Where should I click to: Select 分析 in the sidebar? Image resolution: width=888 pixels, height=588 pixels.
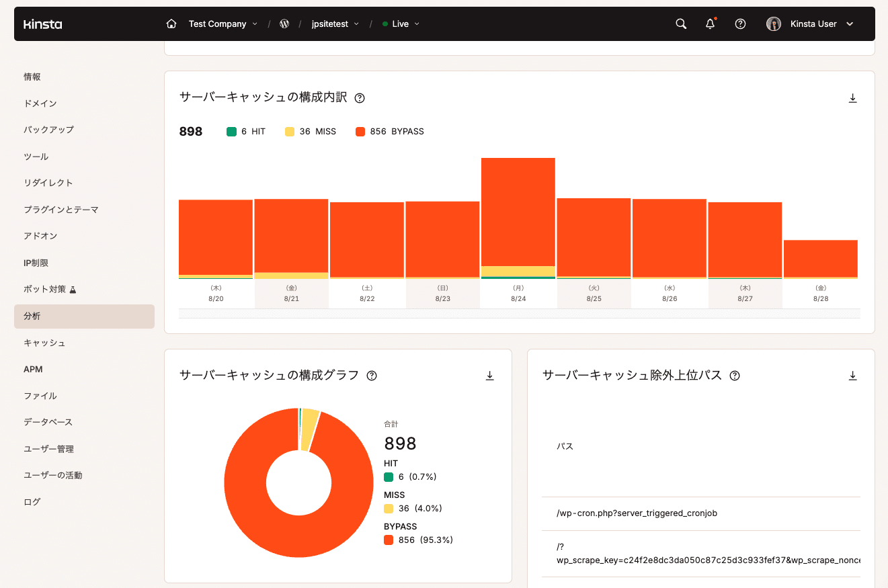click(x=84, y=316)
